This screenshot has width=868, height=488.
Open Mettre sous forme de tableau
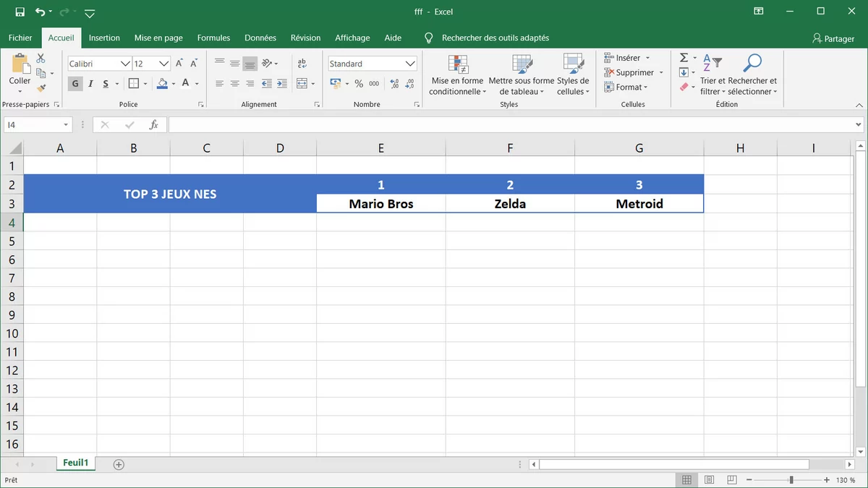pos(522,74)
